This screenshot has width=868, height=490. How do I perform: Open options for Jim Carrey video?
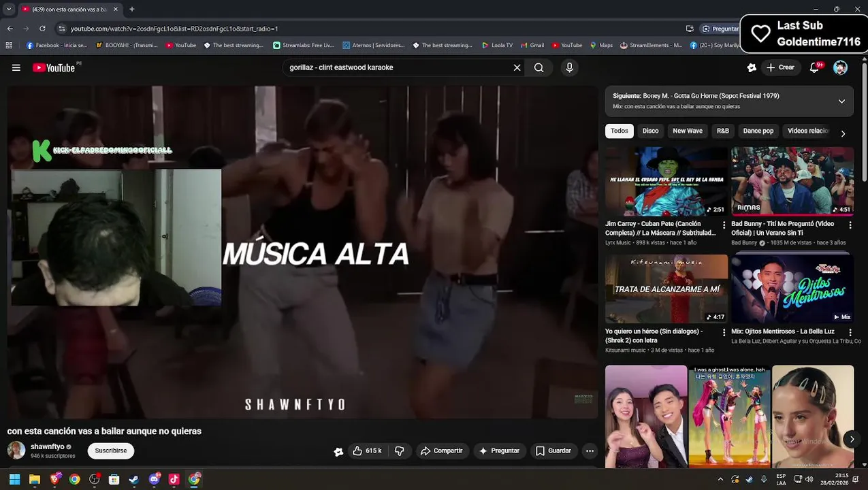point(724,225)
